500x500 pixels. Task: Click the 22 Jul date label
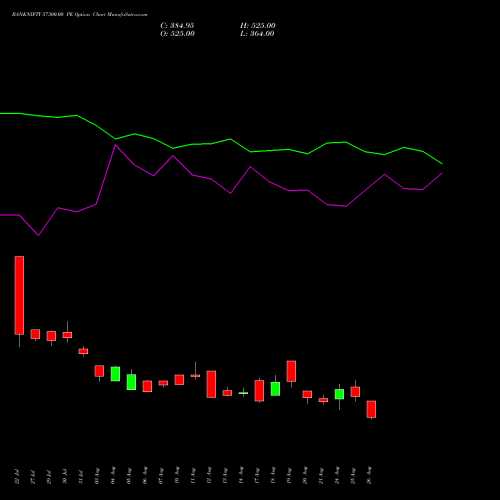tap(17, 477)
